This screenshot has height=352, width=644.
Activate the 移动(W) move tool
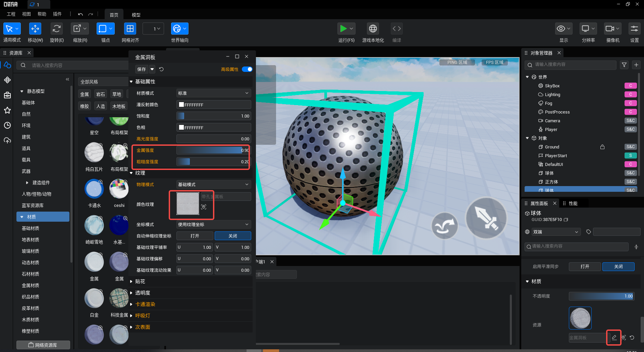tap(35, 29)
